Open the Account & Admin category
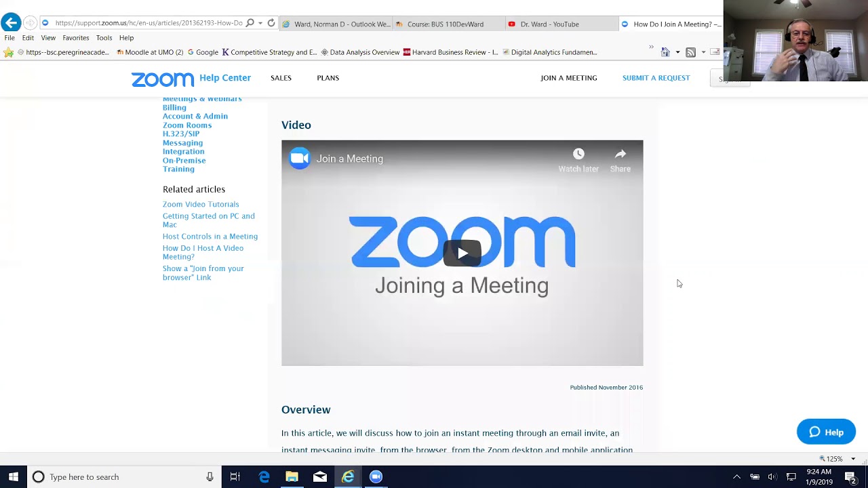The height and width of the screenshot is (488, 868). [195, 116]
